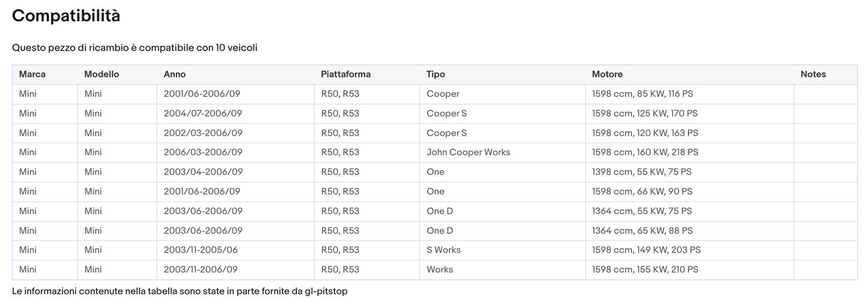The image size is (868, 308).
Task: Click the Compatibilità section heading
Action: [66, 16]
